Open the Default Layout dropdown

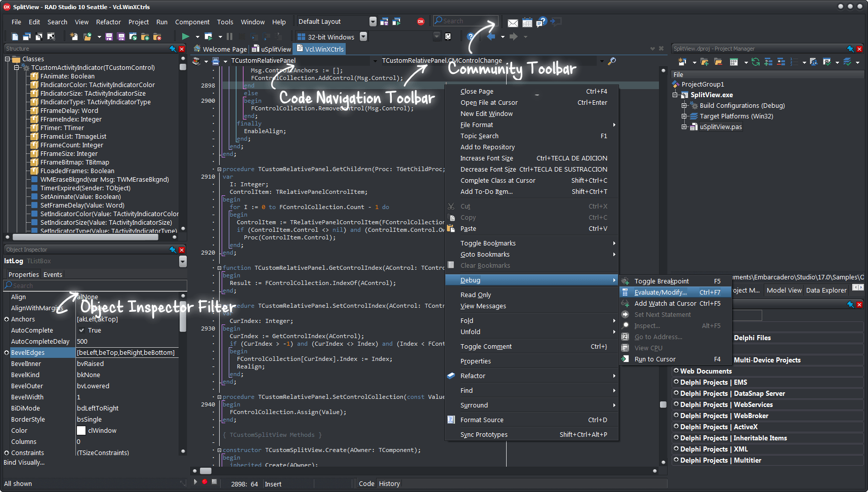click(373, 21)
